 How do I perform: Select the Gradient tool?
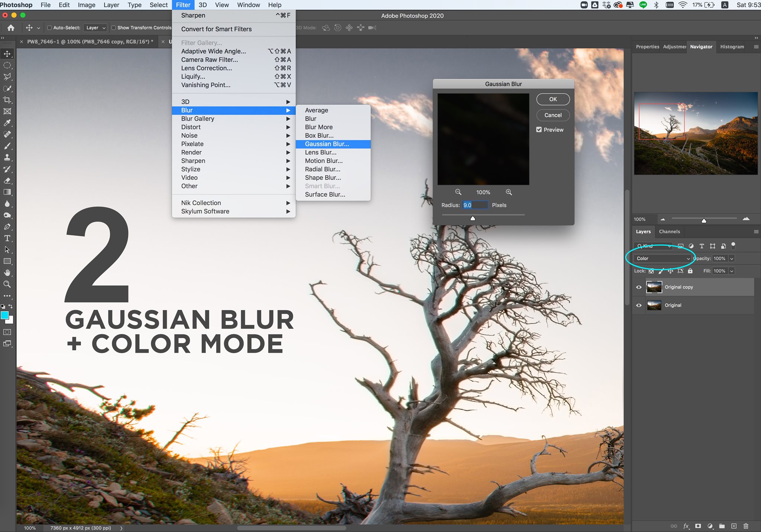(7, 192)
